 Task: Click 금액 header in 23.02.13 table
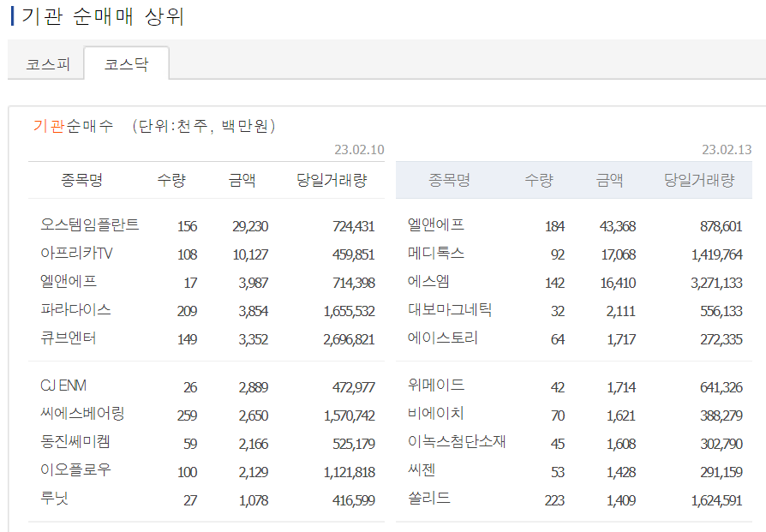coord(610,180)
